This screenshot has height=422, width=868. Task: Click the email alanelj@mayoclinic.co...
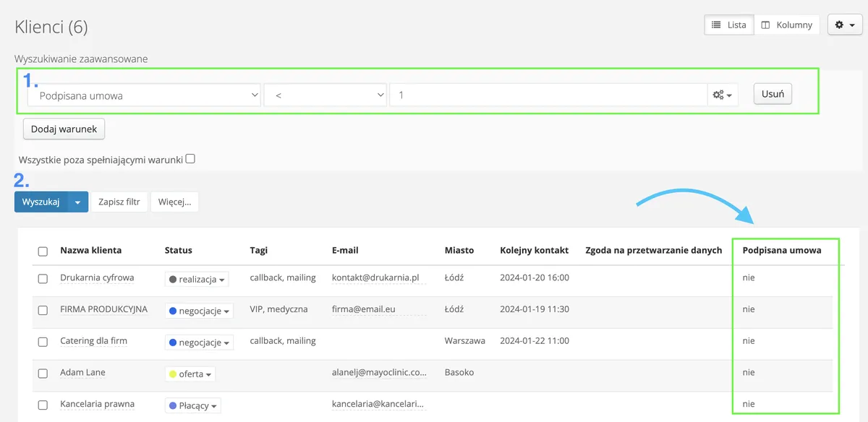click(x=379, y=373)
